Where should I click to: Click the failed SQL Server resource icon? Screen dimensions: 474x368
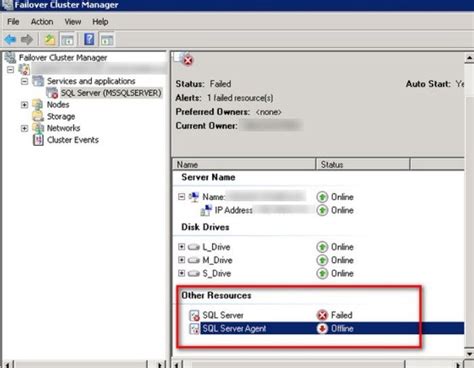point(194,315)
